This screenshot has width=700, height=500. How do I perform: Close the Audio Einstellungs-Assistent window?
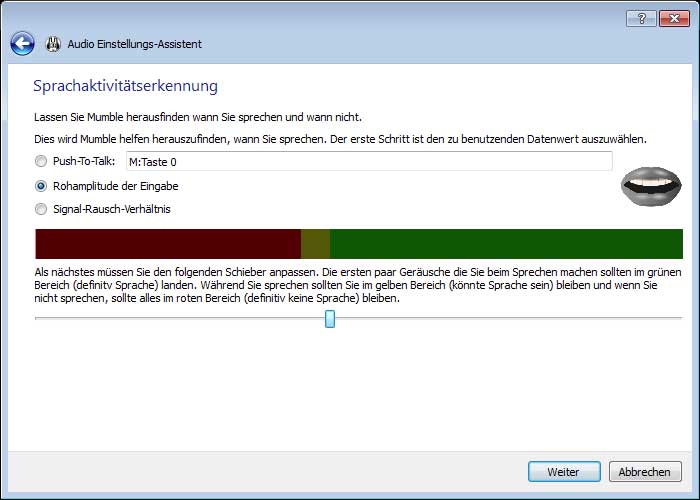(x=674, y=19)
